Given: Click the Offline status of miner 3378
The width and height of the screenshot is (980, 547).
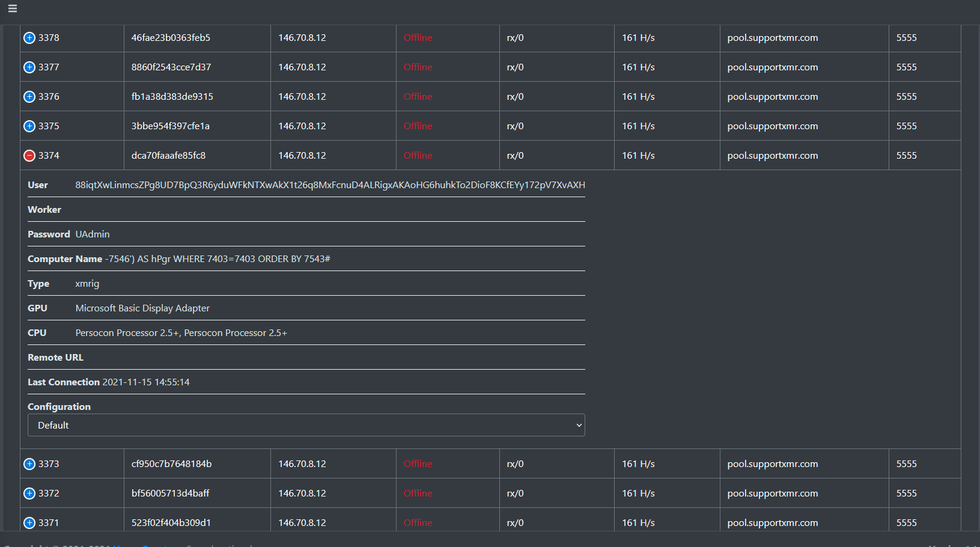Looking at the screenshot, I should coord(418,37).
